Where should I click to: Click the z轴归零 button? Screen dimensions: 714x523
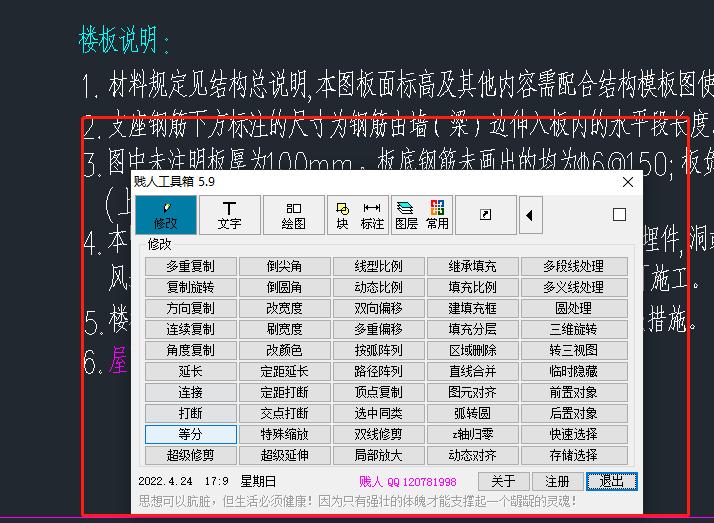click(473, 434)
